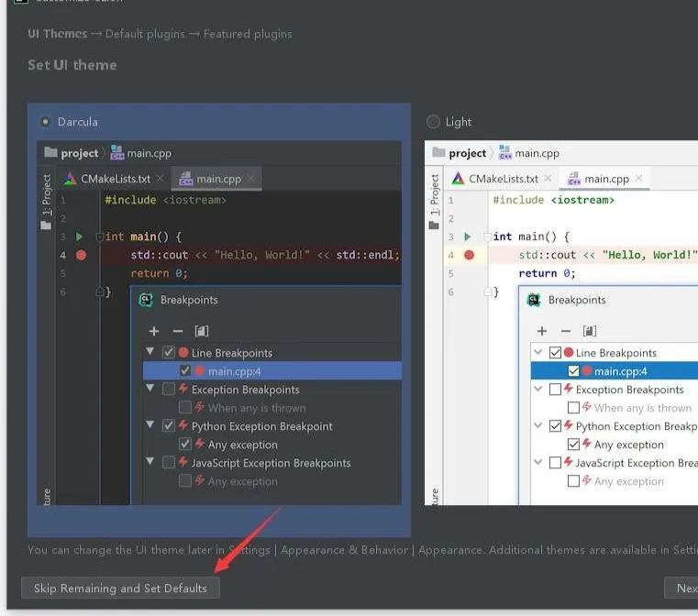Click the plus icon in Light Breakpoints panel
This screenshot has height=616, width=698.
542,331
